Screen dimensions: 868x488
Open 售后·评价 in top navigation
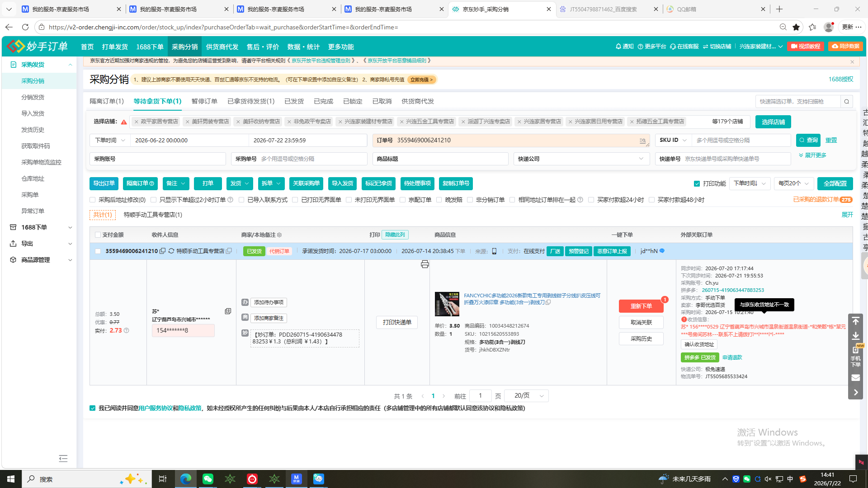(x=263, y=47)
